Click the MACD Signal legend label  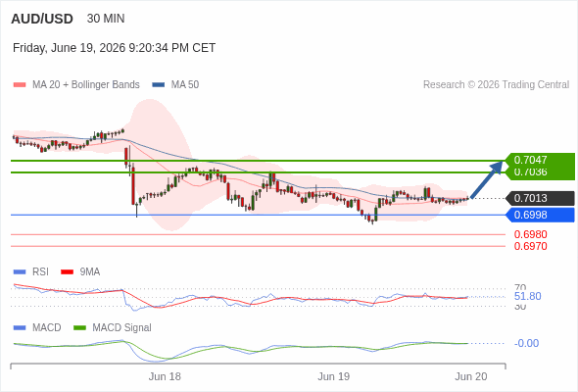tap(122, 328)
